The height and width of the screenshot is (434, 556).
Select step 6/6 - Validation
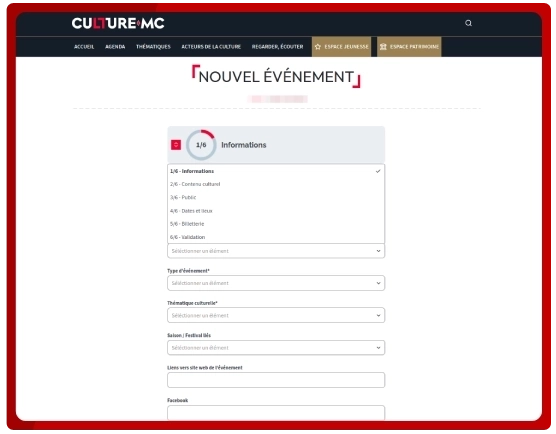click(276, 237)
